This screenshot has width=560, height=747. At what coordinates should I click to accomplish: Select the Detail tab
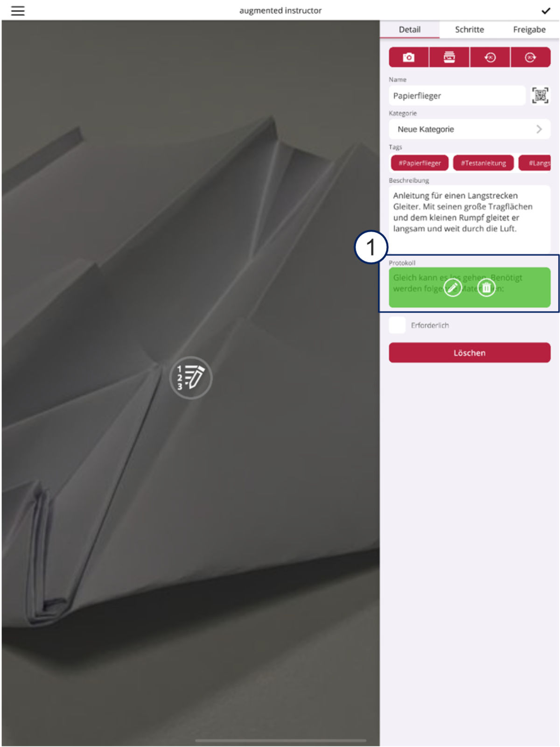point(410,29)
